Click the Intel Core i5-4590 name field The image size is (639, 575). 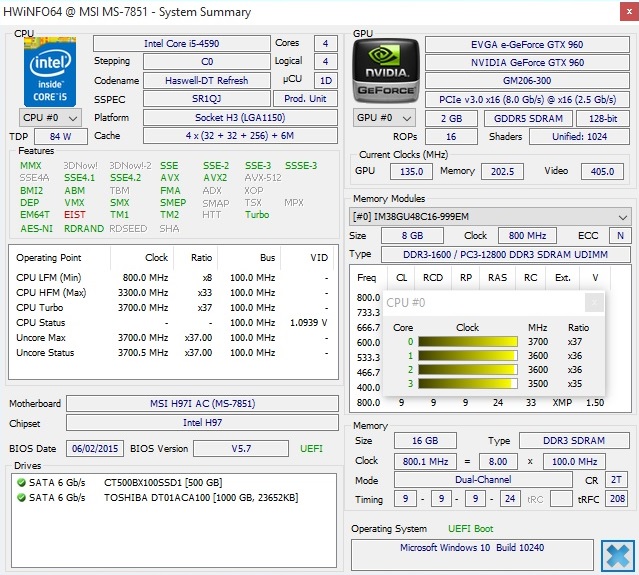(x=182, y=44)
